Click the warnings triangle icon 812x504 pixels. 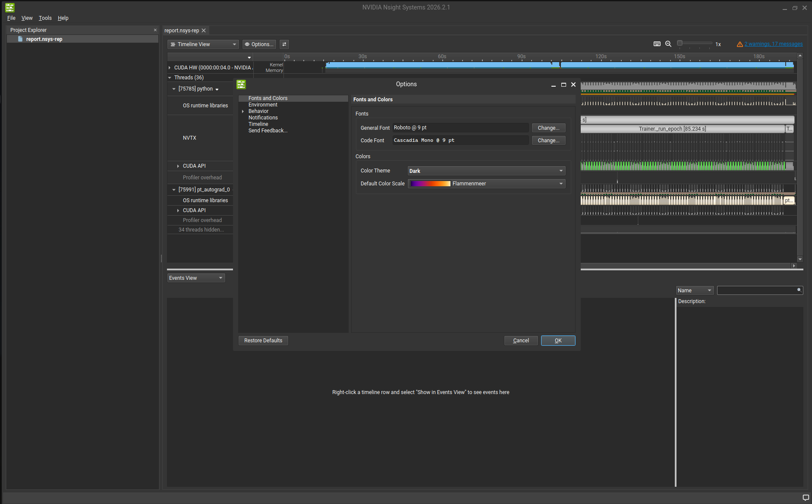click(x=740, y=44)
